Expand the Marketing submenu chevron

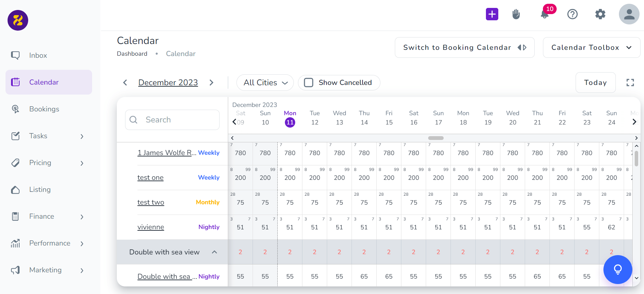pos(82,271)
